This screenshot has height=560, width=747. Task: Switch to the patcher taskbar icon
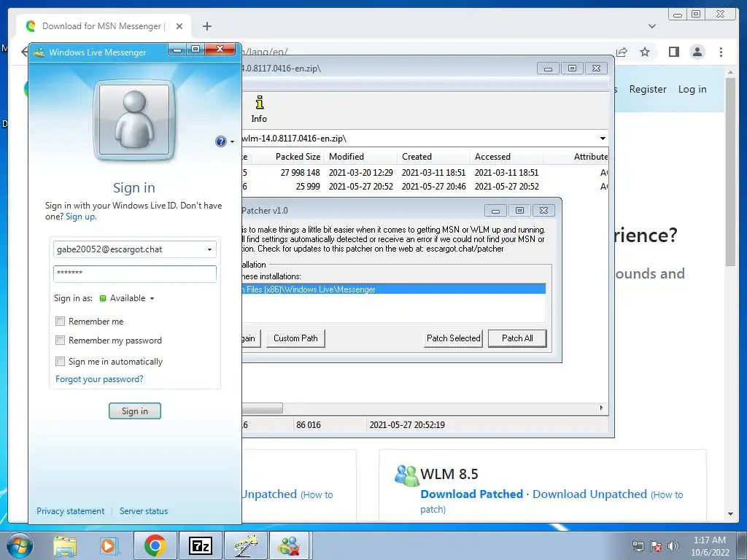[x=245, y=545]
